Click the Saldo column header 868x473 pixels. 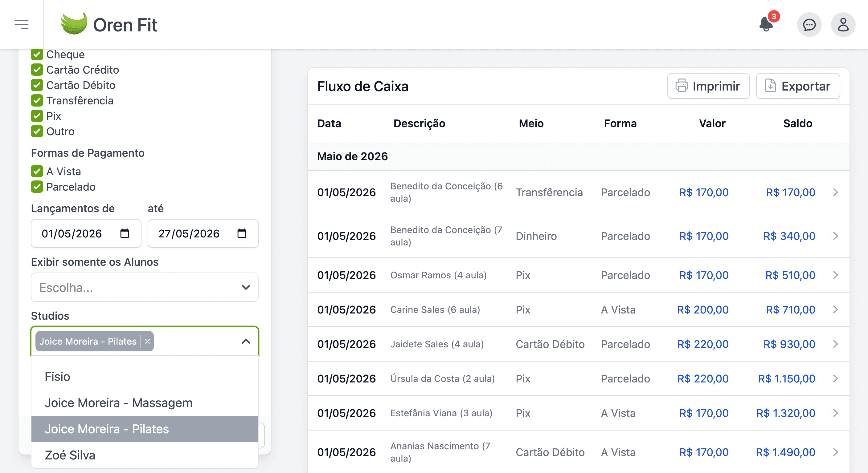[798, 123]
